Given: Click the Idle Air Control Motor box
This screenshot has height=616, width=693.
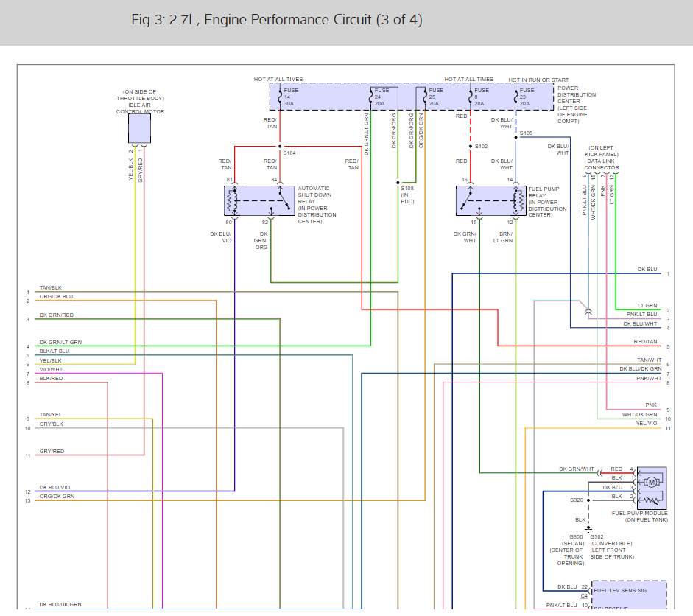Looking at the screenshot, I should 139,128.
